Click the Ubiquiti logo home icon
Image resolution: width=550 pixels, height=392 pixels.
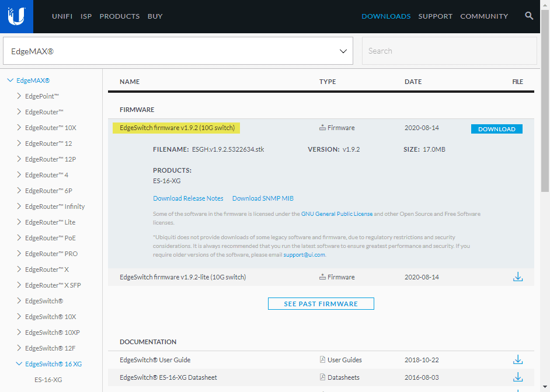click(x=16, y=16)
